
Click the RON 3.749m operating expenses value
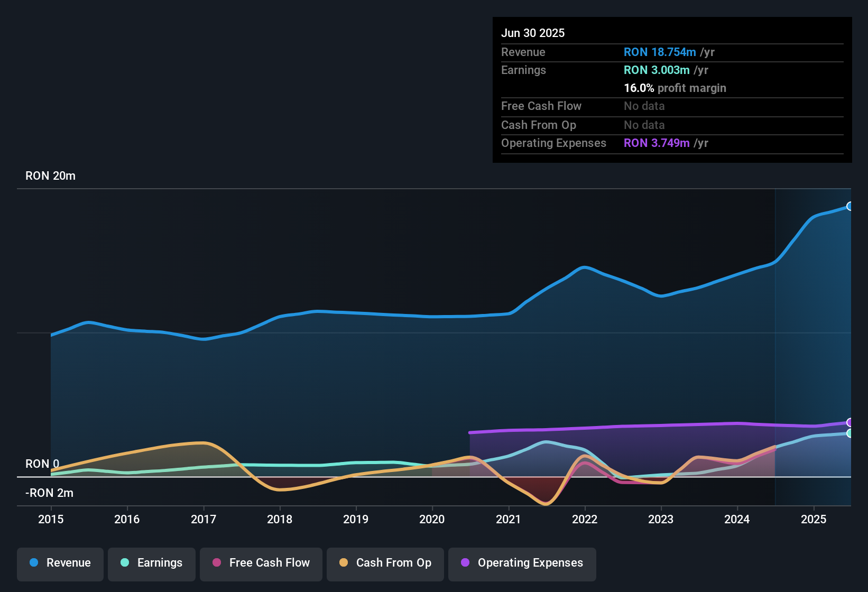point(657,143)
